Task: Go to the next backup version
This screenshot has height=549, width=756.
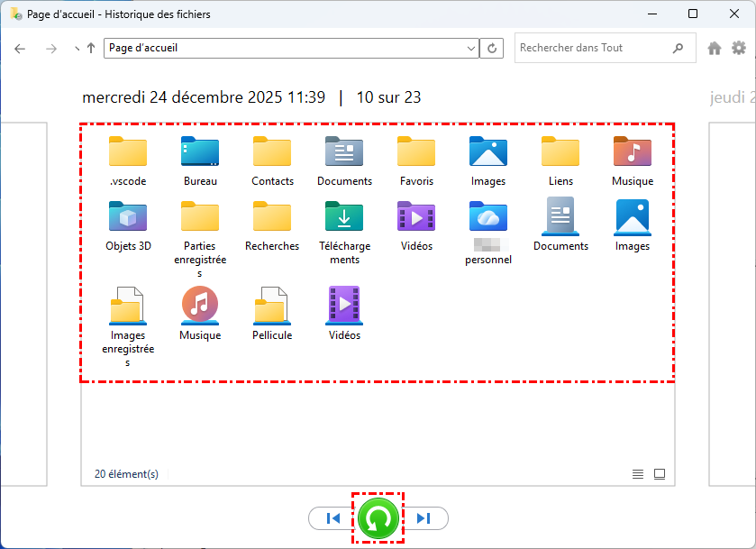Action: (x=424, y=518)
